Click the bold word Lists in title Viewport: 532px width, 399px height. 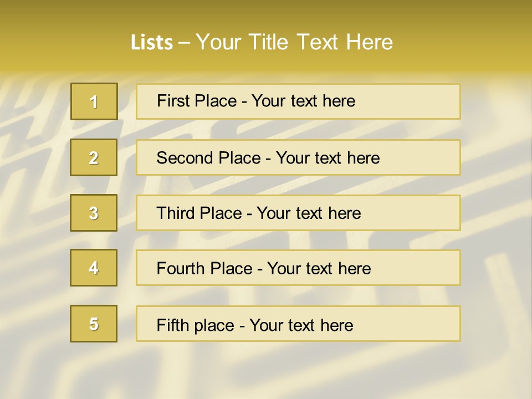[152, 42]
